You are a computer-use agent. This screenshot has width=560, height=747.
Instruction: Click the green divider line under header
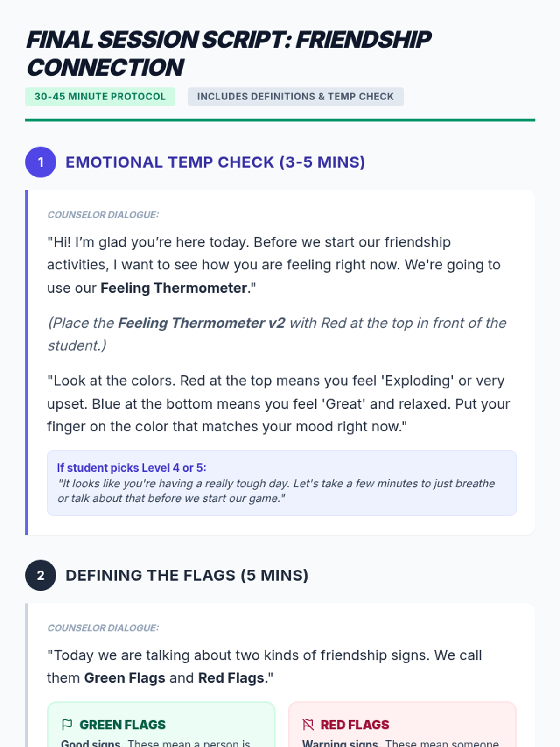tap(280, 120)
